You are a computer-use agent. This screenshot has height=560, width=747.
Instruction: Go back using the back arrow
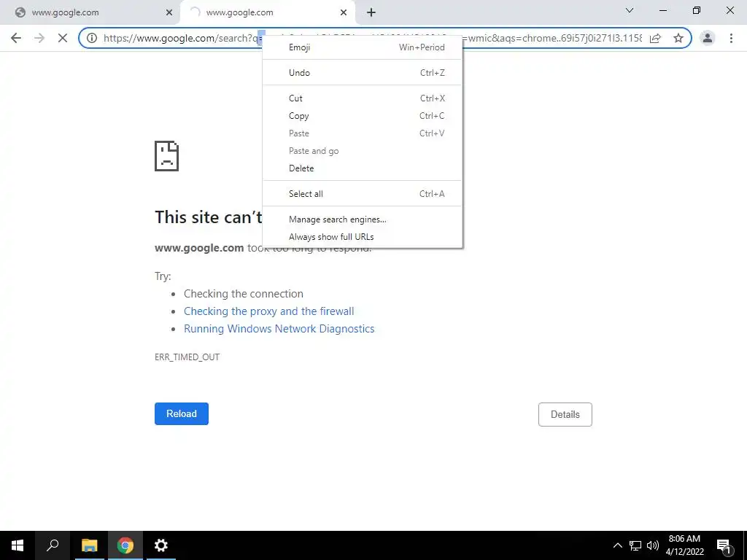(16, 38)
